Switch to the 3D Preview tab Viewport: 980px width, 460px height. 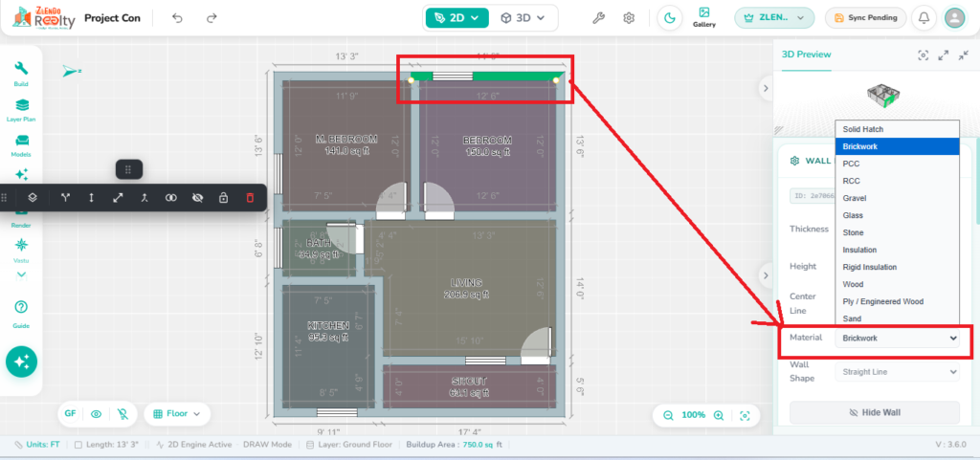(806, 55)
